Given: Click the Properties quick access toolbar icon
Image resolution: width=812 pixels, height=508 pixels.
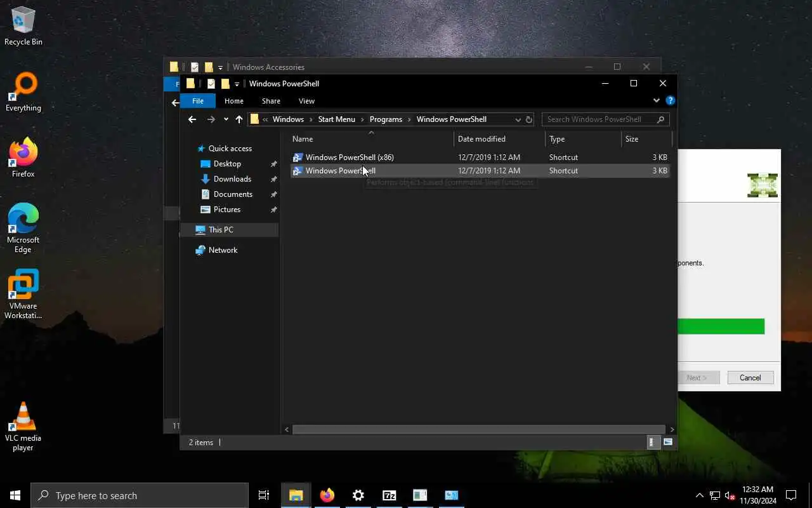Looking at the screenshot, I should click(x=211, y=84).
